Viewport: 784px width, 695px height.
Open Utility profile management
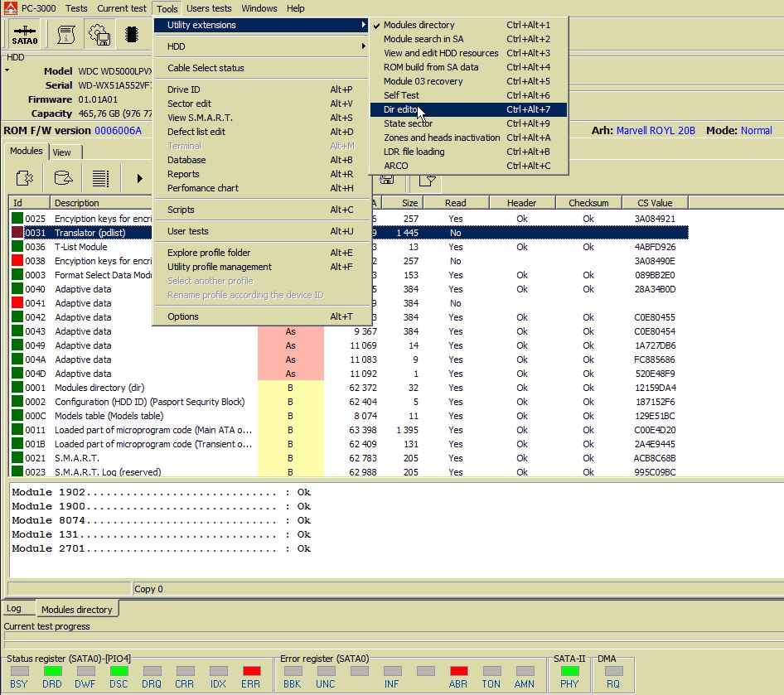point(262,266)
